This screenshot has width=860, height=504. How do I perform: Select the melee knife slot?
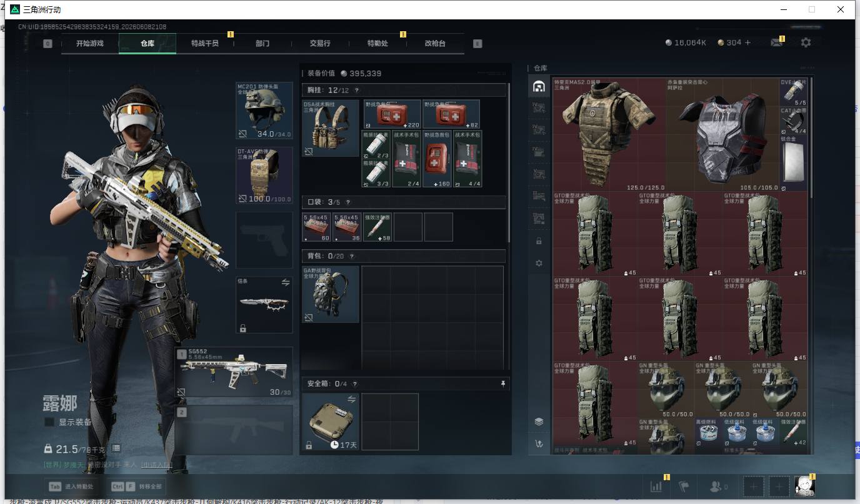264,305
